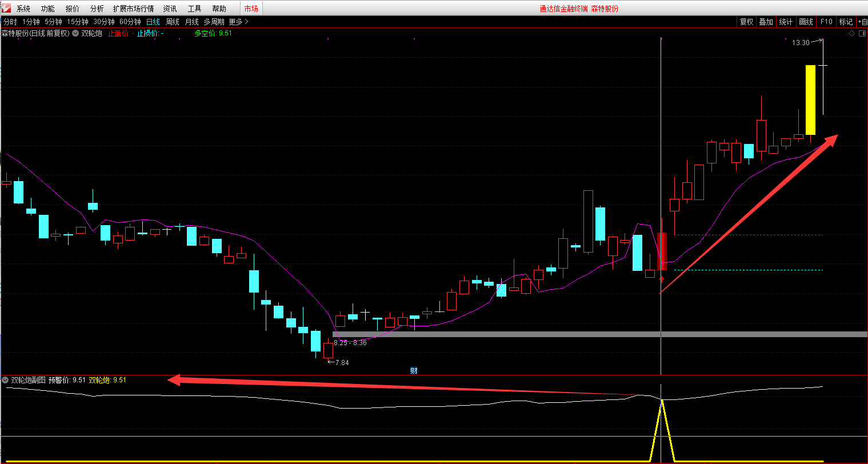Image resolution: width=868 pixels, height=464 pixels.
Task: Click the 通达信金融终端 森特股份 window title
Action: click(579, 9)
